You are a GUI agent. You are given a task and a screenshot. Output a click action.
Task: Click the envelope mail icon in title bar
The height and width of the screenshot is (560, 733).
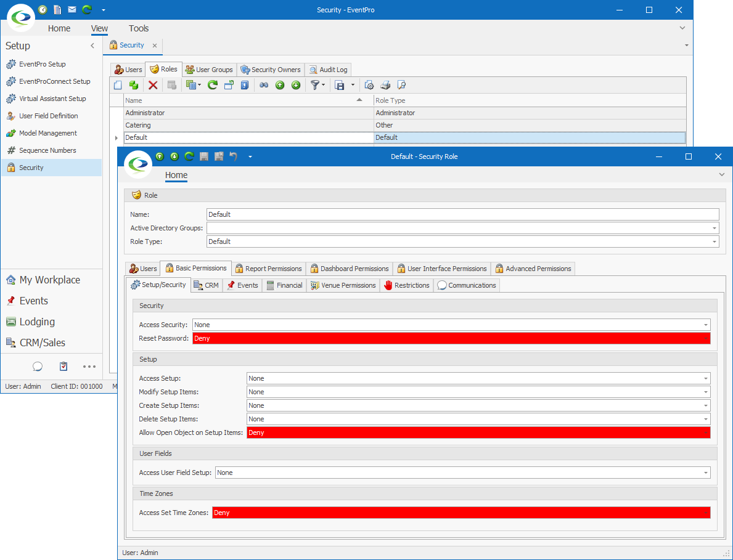72,9
